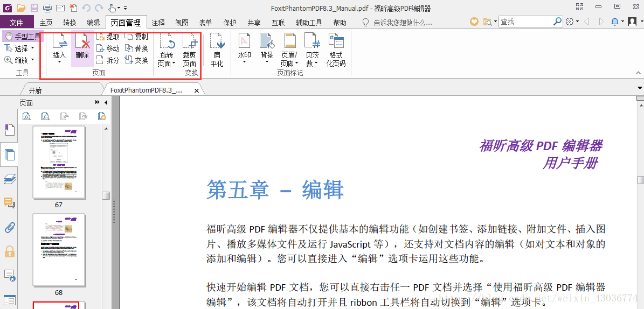Click the orange heart icon

click(x=474, y=22)
